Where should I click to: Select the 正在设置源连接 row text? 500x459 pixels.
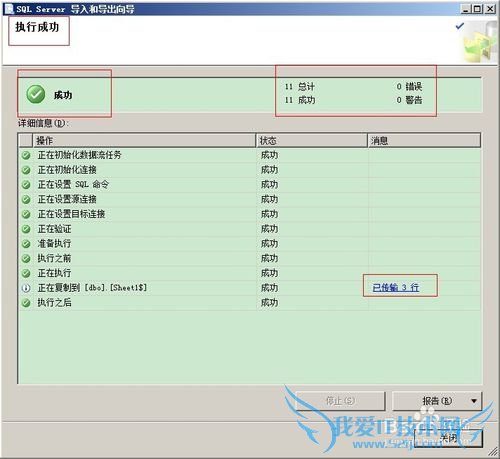tap(67, 199)
